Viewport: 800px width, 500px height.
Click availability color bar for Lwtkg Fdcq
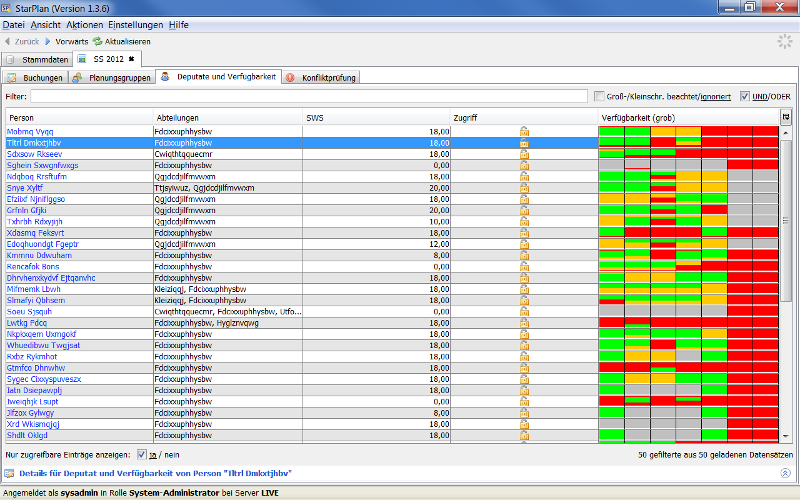(x=689, y=323)
